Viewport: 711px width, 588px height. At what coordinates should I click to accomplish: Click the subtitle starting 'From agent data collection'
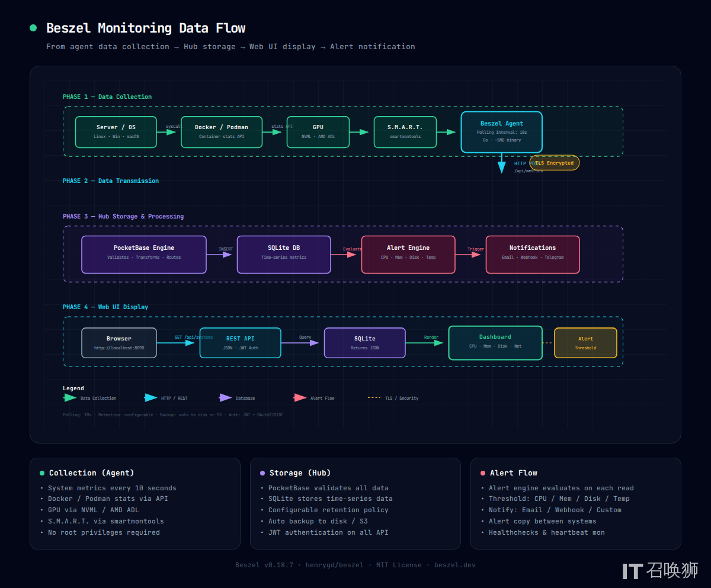click(x=230, y=46)
